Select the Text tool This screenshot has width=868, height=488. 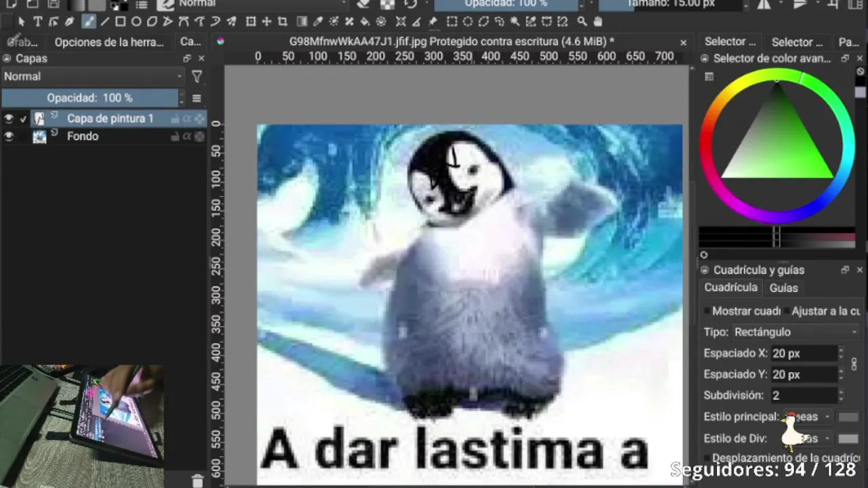pyautogui.click(x=37, y=22)
